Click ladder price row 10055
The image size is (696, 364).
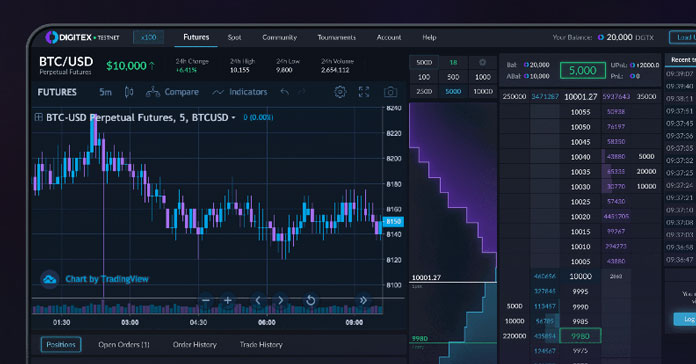point(581,112)
